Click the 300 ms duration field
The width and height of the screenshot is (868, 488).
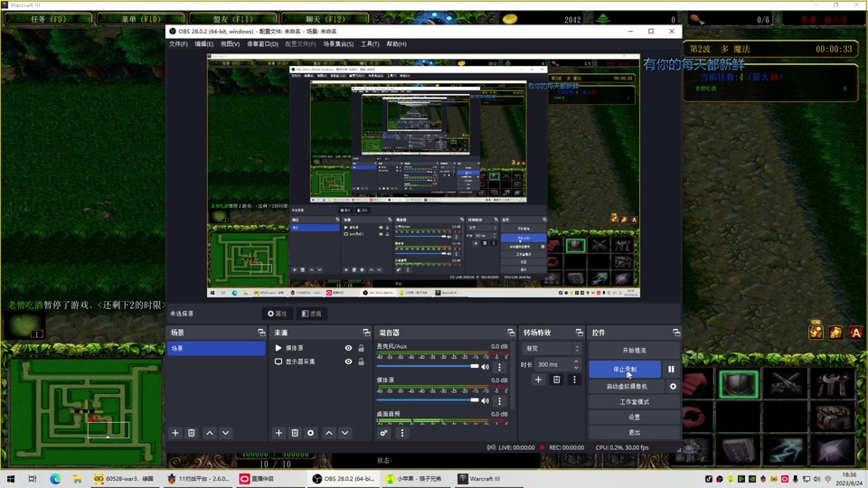click(x=554, y=364)
